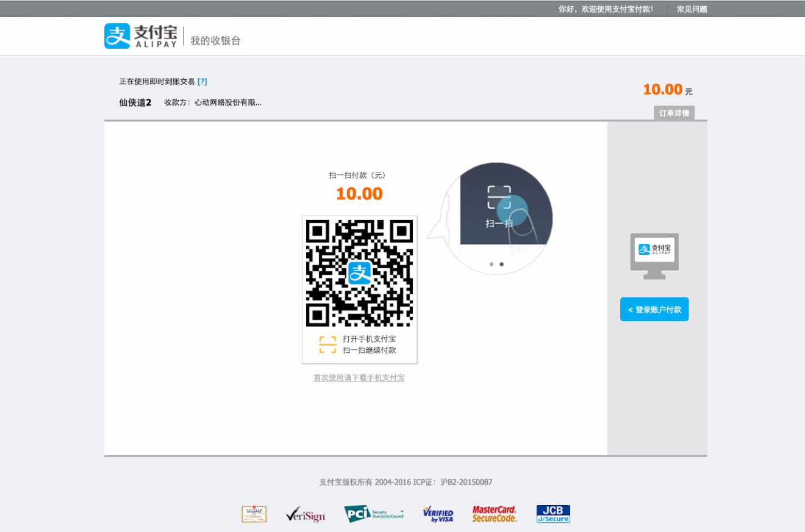Screen dimensions: 805x532
Task: Click the Verified by Visa badge
Action: click(x=438, y=514)
